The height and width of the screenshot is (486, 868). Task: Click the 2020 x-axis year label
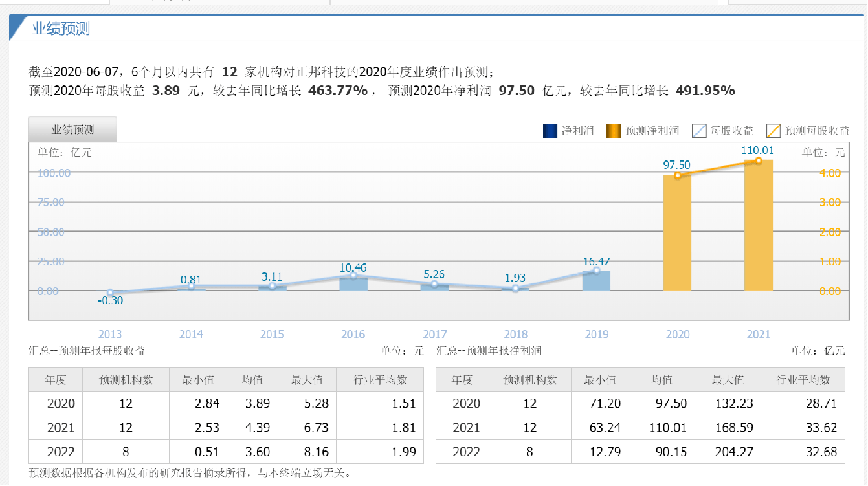678,335
